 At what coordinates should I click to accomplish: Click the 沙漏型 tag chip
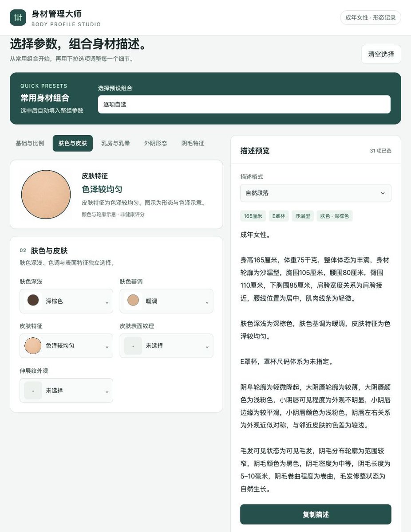click(x=303, y=216)
